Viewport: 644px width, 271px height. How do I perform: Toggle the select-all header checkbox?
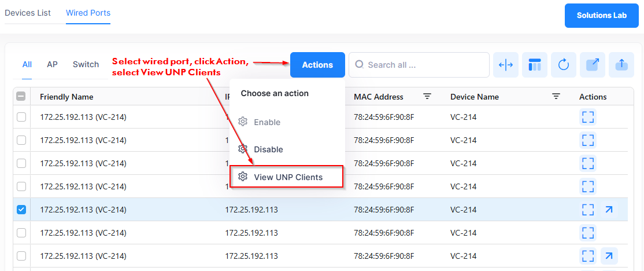[21, 97]
